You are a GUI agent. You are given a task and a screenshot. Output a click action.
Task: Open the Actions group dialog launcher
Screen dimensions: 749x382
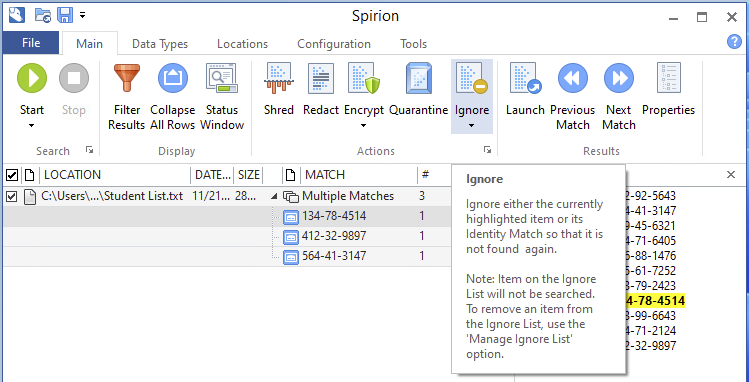point(487,150)
